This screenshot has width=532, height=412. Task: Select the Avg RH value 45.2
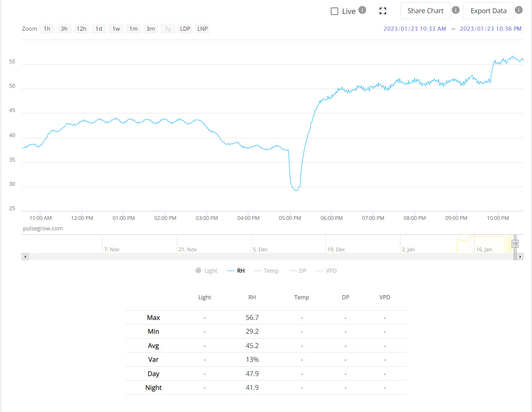(x=252, y=346)
